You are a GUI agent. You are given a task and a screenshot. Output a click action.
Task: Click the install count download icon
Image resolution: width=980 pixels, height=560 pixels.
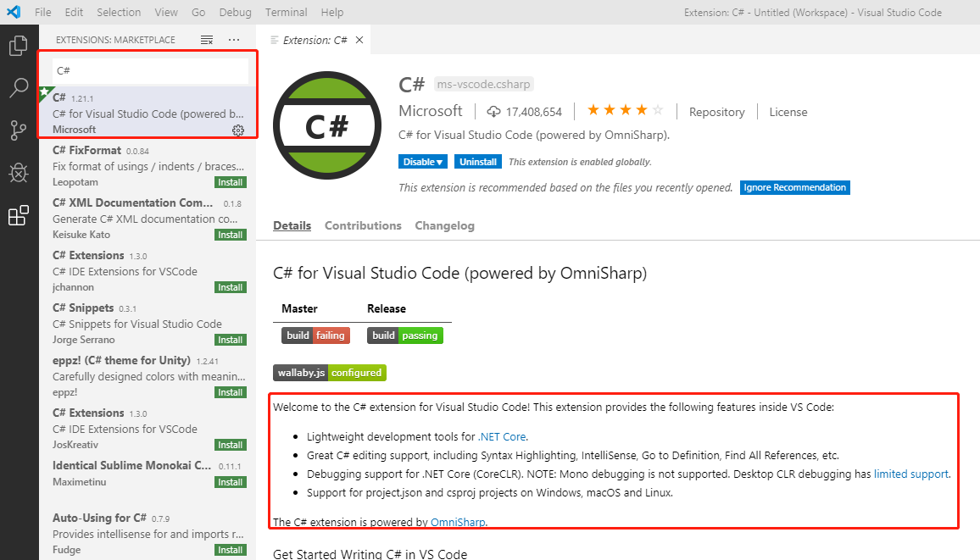(493, 112)
